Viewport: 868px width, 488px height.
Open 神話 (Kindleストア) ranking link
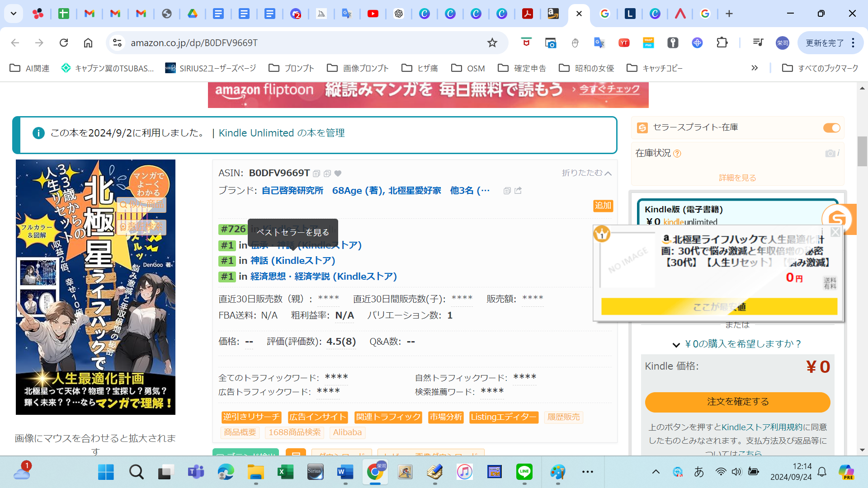[x=293, y=261]
